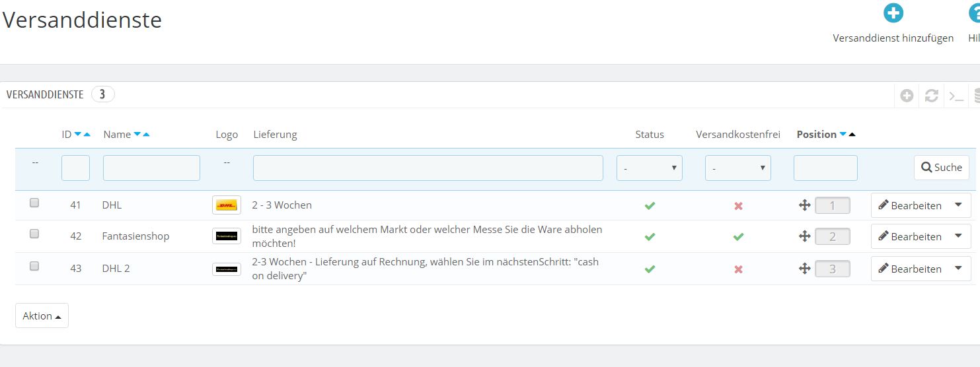Sort the ID column descending
This screenshot has height=367, width=980.
(x=78, y=135)
